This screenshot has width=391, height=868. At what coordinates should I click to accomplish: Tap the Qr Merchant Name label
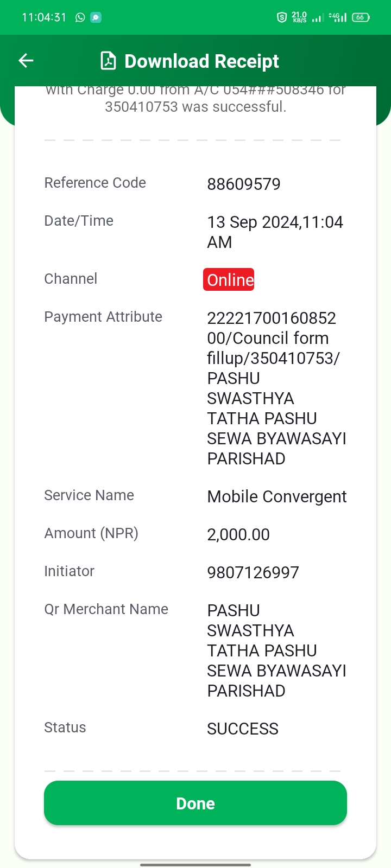106,609
